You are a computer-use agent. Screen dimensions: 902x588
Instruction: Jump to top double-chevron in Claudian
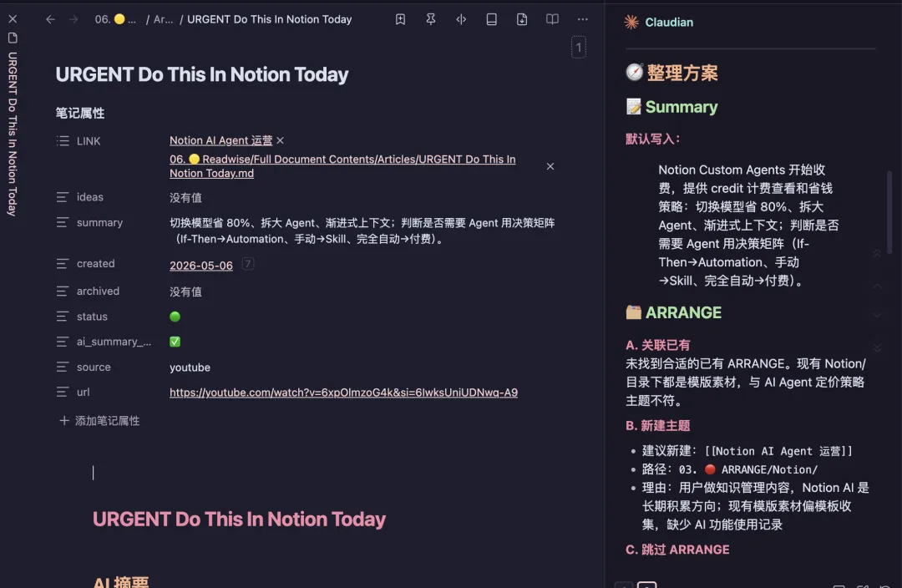[877, 253]
